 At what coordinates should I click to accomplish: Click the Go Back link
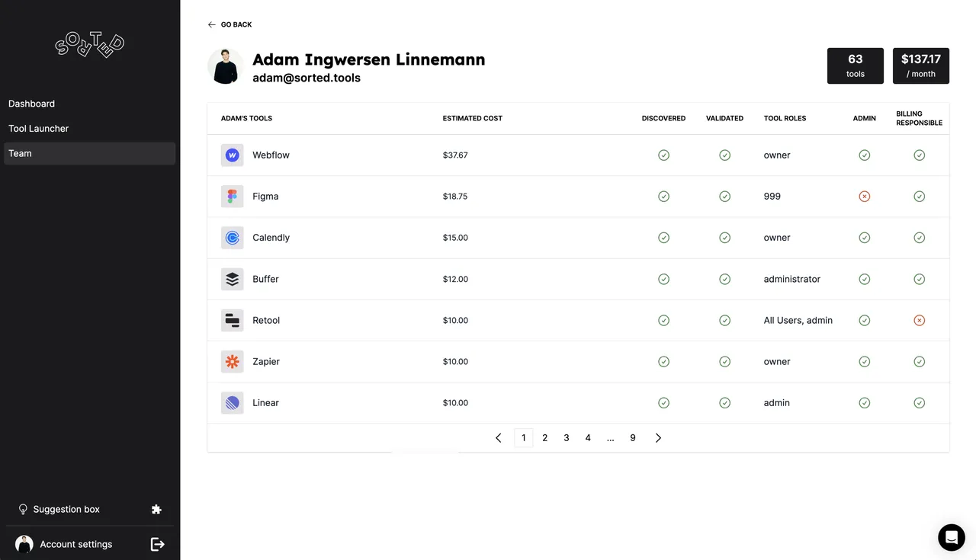point(230,24)
